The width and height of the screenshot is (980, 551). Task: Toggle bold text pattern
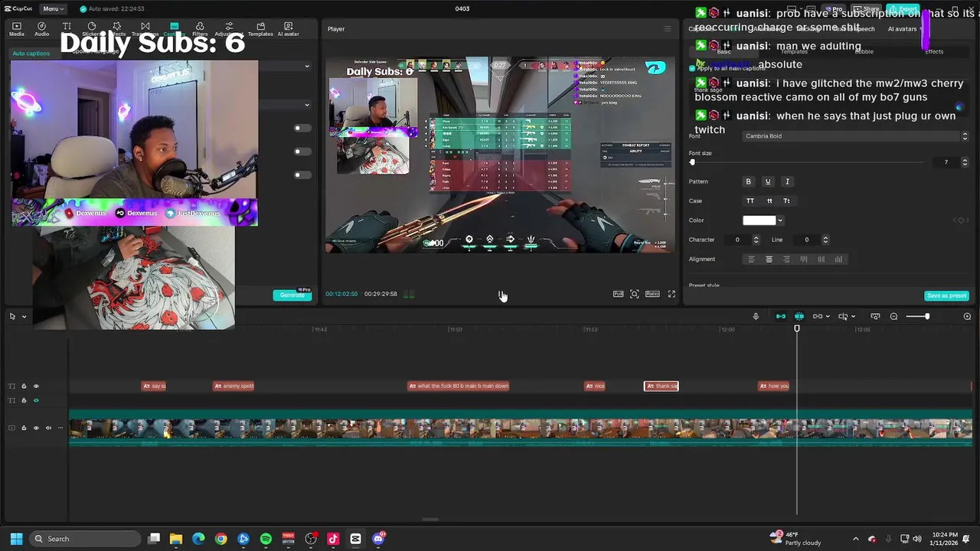[749, 181]
